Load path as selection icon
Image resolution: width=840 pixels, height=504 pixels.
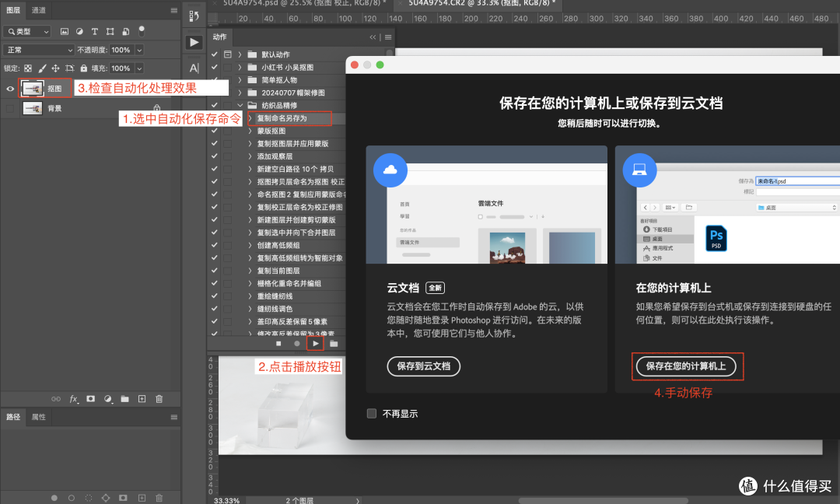pos(89,498)
